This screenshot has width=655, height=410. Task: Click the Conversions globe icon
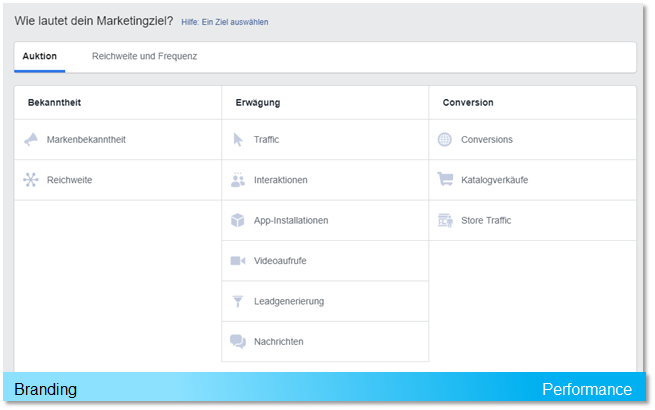click(x=444, y=140)
